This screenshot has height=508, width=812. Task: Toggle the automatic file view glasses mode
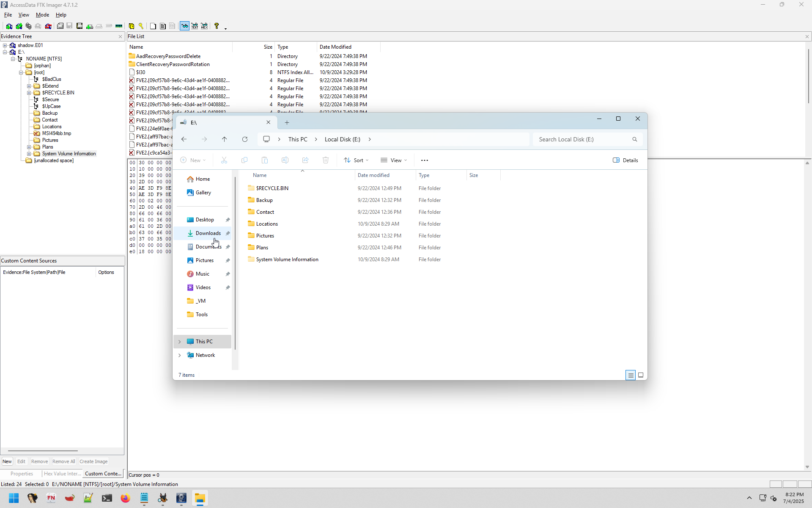pyautogui.click(x=184, y=26)
